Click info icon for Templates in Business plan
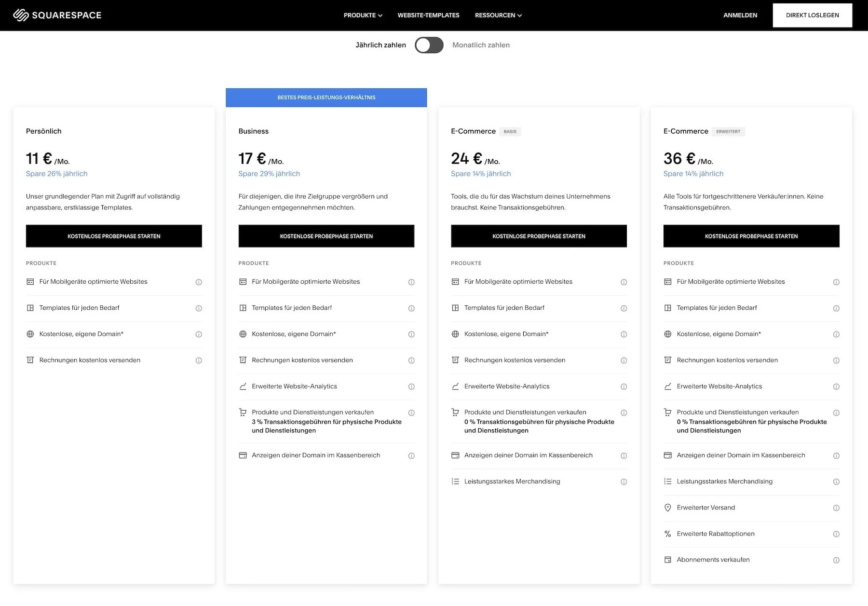The width and height of the screenshot is (868, 606). pos(411,308)
